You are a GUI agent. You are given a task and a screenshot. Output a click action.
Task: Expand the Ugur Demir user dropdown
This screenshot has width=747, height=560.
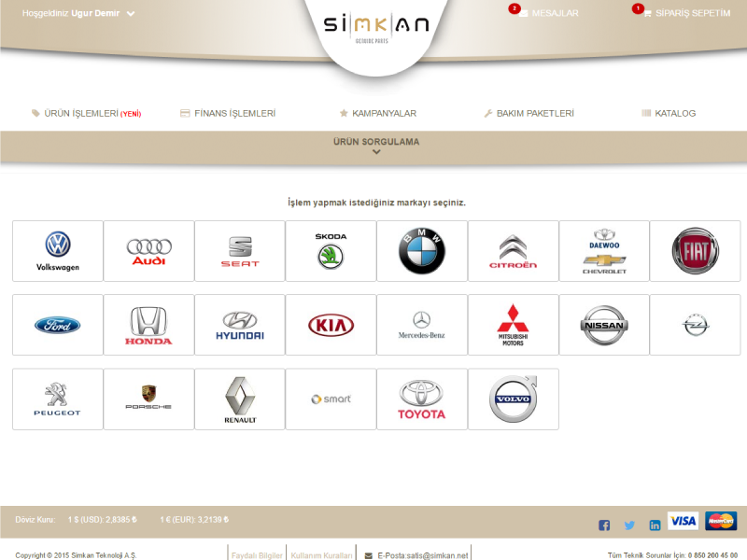pos(131,14)
